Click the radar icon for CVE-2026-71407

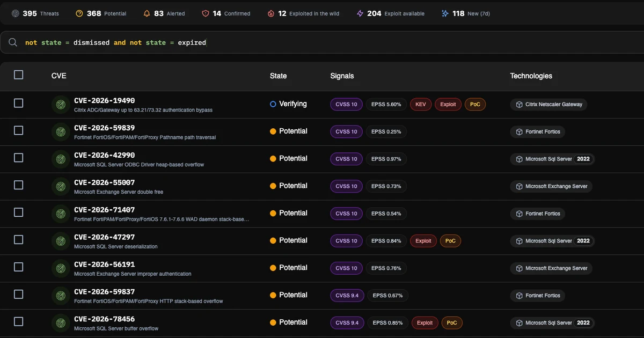pos(61,214)
